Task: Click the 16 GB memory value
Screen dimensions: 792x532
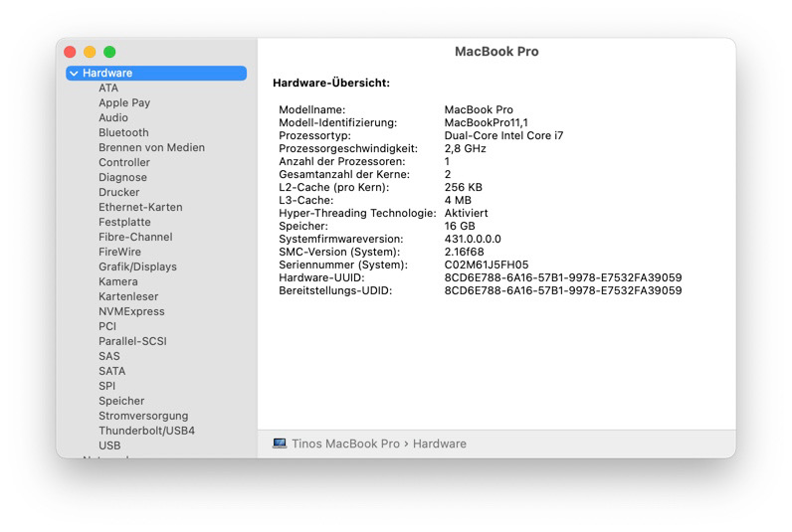Action: (x=460, y=226)
